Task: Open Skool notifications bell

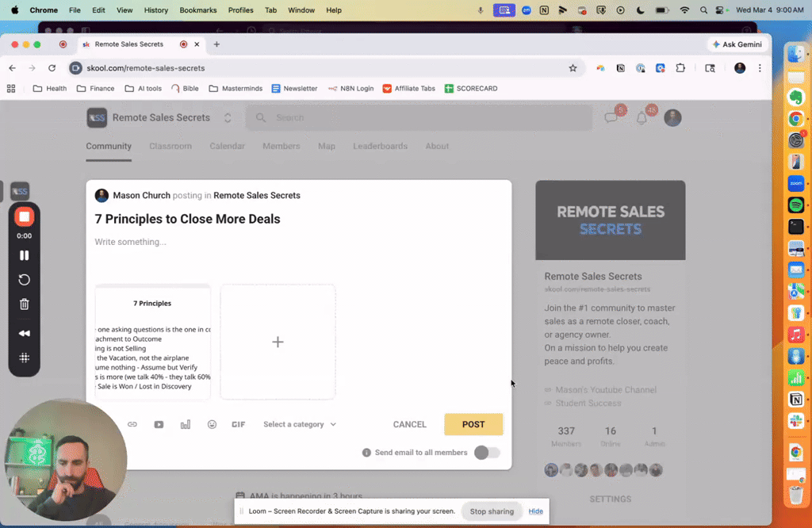Action: pos(642,117)
